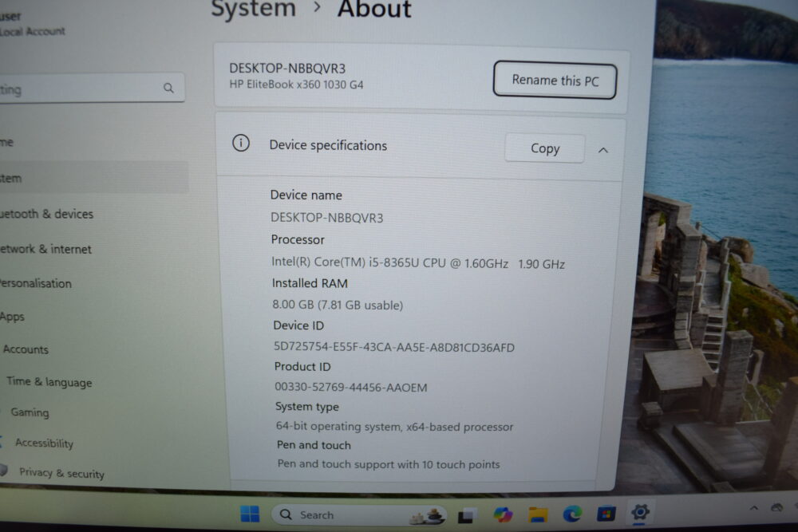Click the Product ID value 00330-52769-44456-AAOEM
Image resolution: width=798 pixels, height=532 pixels.
point(350,387)
